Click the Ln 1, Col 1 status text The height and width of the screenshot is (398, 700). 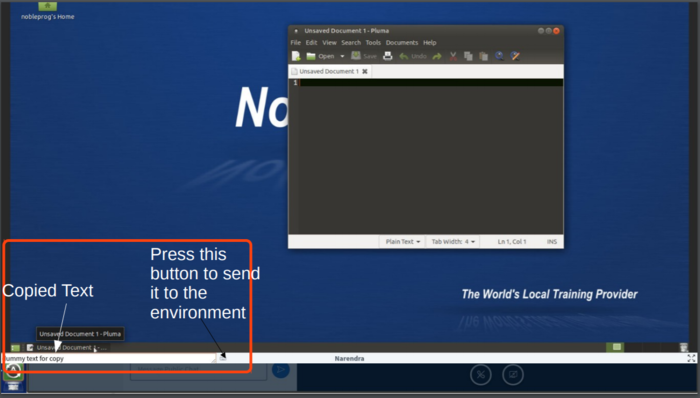[x=512, y=242]
